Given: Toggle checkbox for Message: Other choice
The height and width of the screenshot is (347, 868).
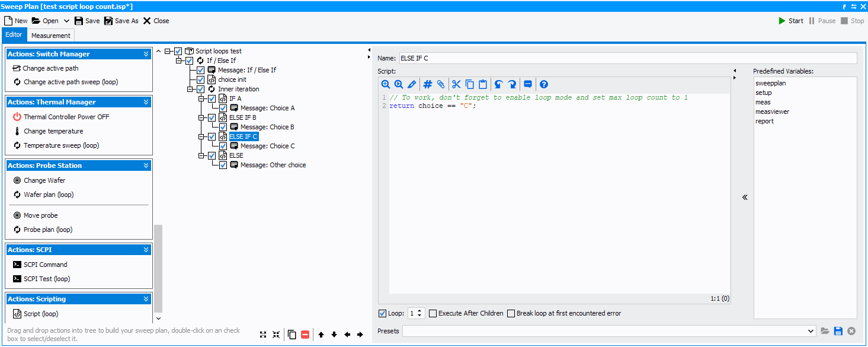Looking at the screenshot, I should point(223,165).
